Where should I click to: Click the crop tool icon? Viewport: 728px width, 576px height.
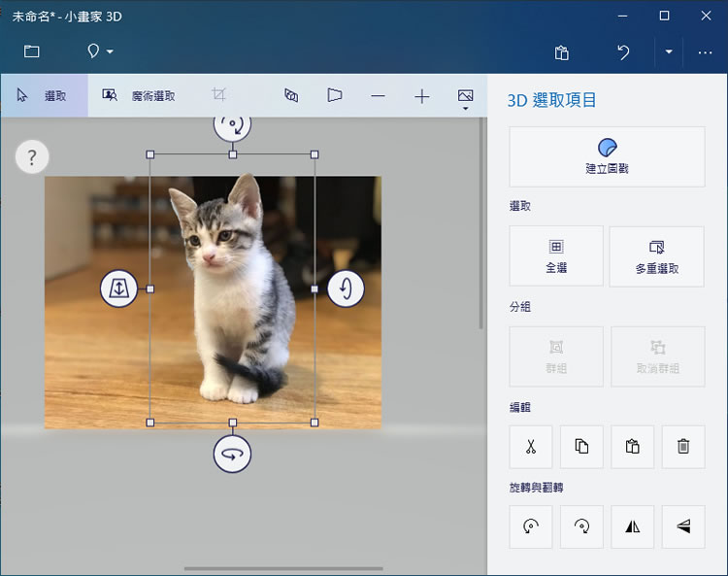click(218, 95)
